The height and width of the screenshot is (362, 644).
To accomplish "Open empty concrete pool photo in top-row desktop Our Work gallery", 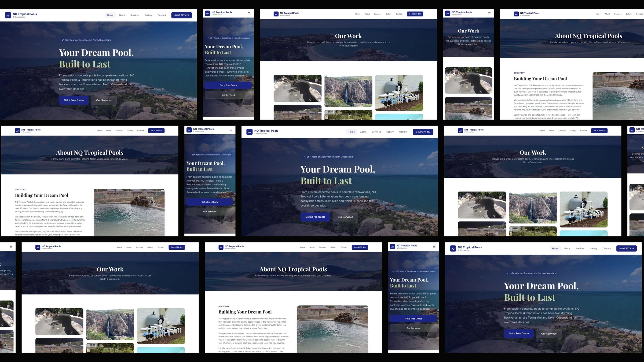I will pyautogui.click(x=297, y=88).
